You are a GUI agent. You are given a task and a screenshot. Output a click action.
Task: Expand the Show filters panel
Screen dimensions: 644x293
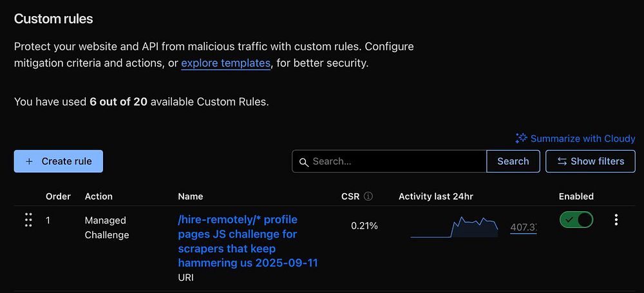pos(590,162)
